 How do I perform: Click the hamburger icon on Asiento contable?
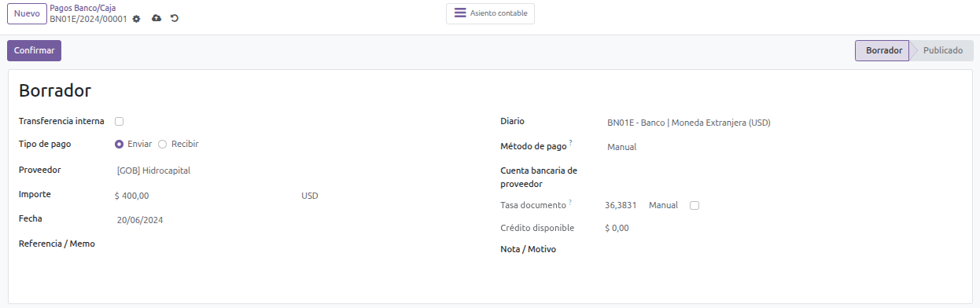[x=460, y=13]
